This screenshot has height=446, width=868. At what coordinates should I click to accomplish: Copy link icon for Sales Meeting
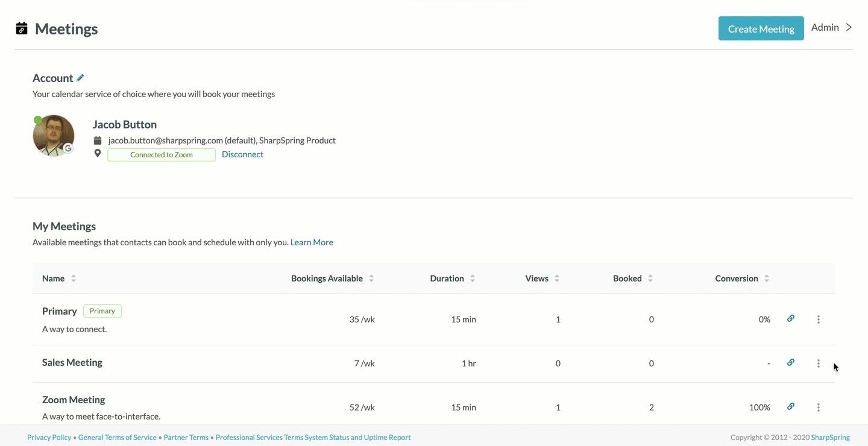[x=791, y=363]
